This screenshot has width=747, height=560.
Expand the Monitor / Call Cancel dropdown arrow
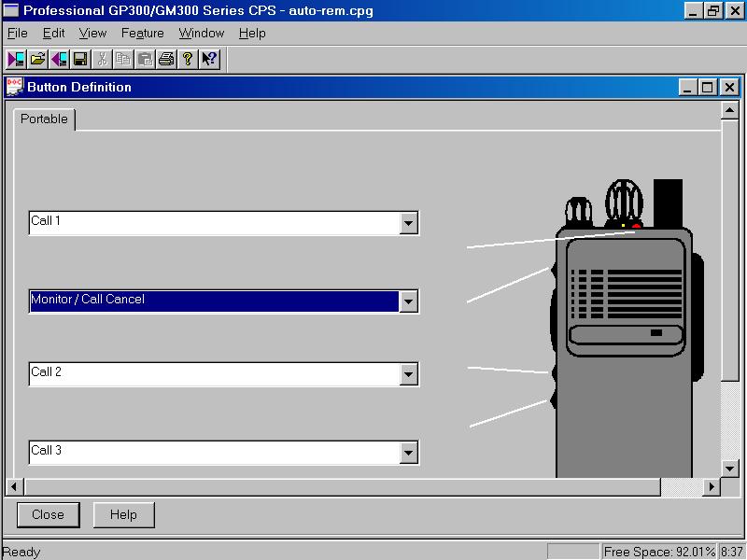[x=408, y=301]
